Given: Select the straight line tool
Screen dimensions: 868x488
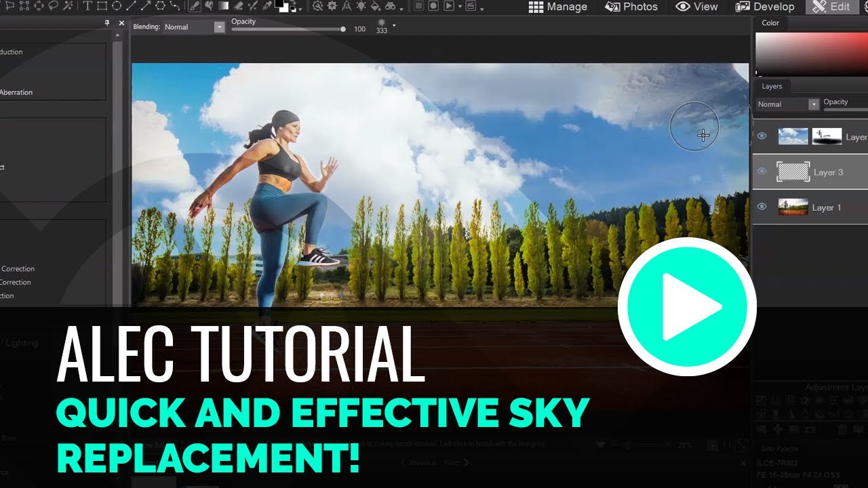Looking at the screenshot, I should point(132,6).
